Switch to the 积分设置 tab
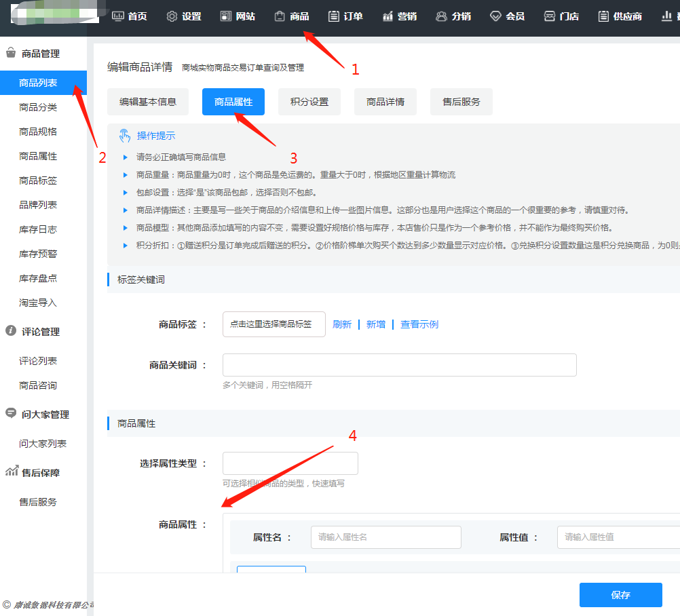The height and width of the screenshot is (616, 680). pyautogui.click(x=309, y=102)
